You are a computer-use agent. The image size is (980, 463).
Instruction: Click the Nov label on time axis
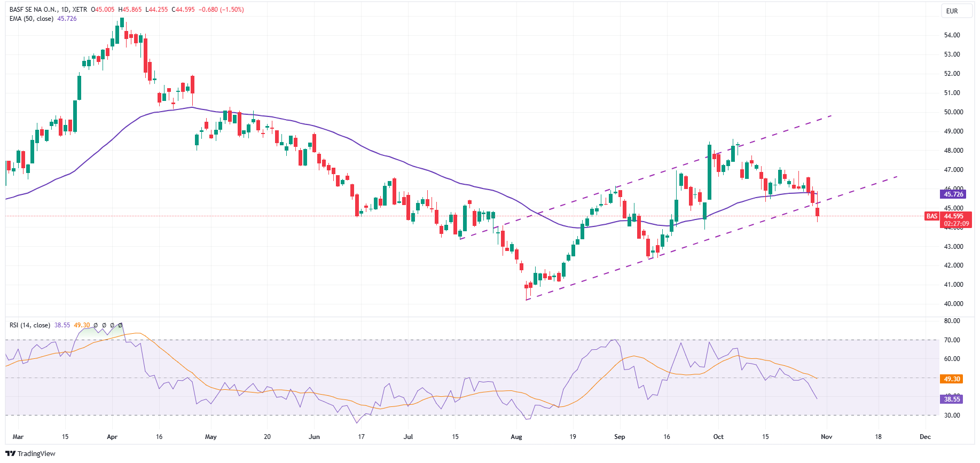click(826, 437)
